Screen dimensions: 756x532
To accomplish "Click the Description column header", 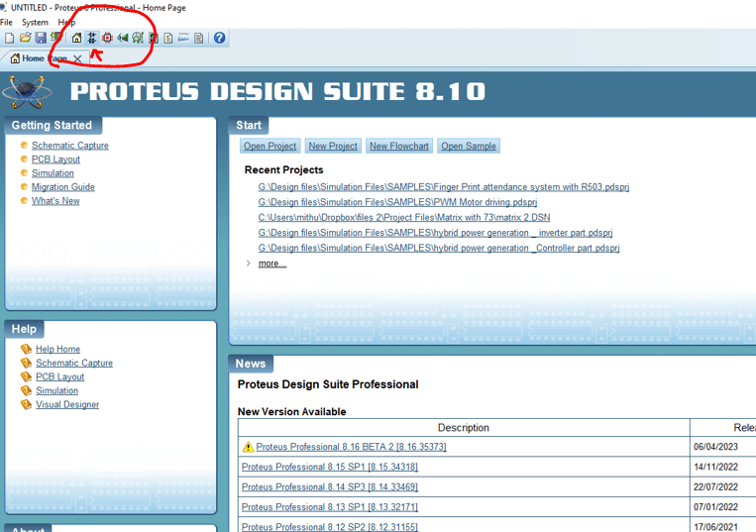I will pos(464,428).
